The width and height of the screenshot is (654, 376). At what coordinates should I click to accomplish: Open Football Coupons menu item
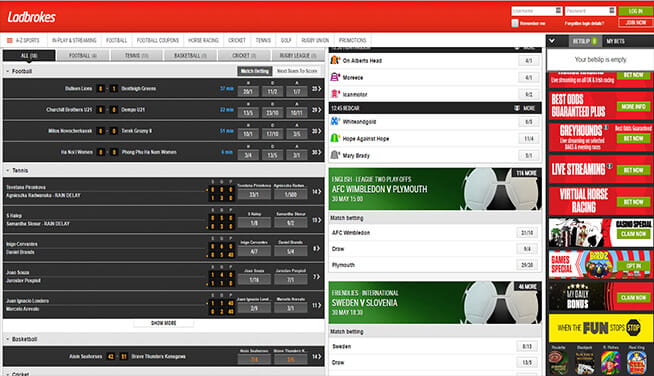[x=158, y=40]
